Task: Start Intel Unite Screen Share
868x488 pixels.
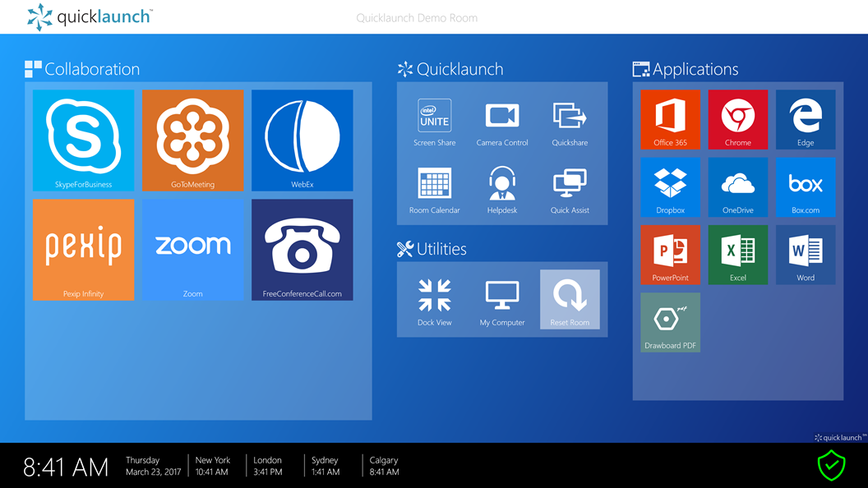Action: [x=435, y=120]
